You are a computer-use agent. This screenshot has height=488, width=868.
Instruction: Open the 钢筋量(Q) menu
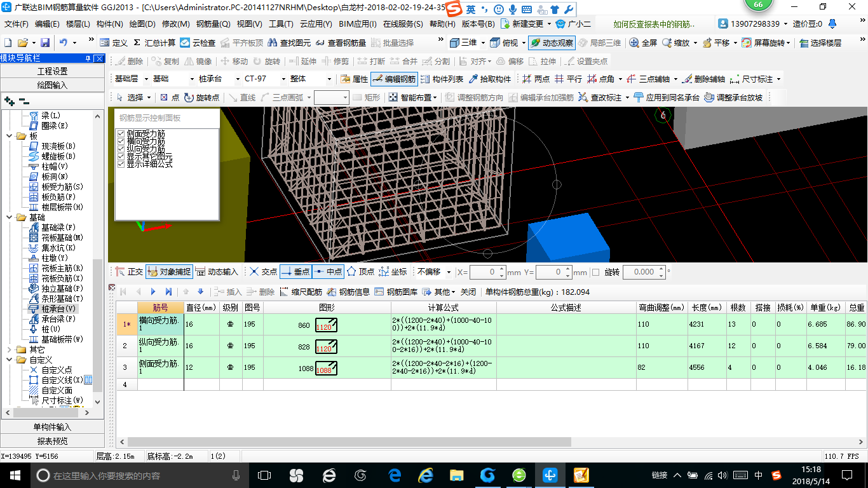(213, 24)
